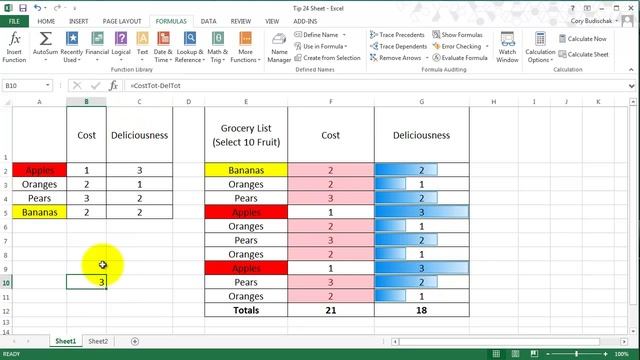Expand the Use in Formula dropdown
This screenshot has height=360, width=640.
pyautogui.click(x=346, y=46)
